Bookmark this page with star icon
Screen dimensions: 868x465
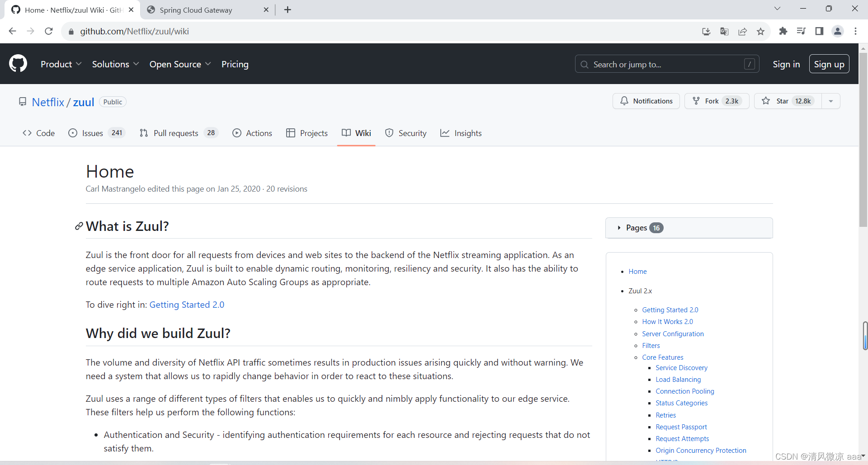click(x=760, y=31)
